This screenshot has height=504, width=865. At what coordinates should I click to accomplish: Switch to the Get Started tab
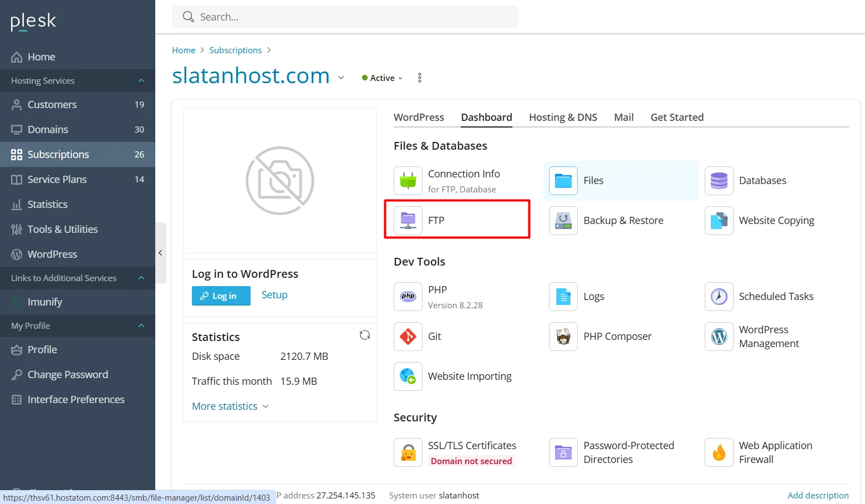tap(677, 118)
